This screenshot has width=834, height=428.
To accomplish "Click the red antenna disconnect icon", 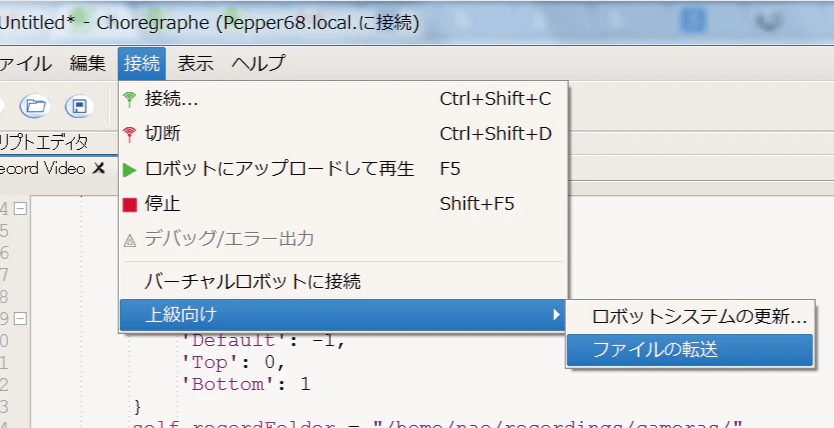I will [129, 134].
